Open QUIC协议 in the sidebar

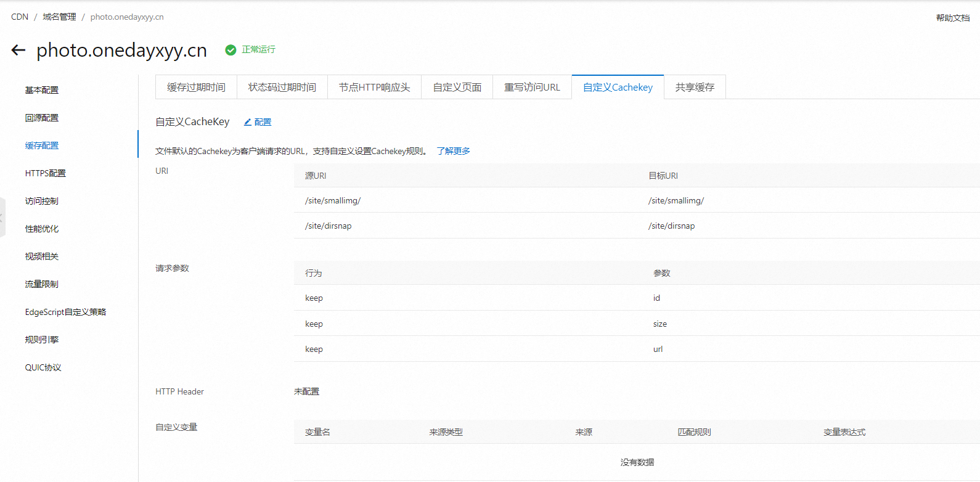point(43,367)
